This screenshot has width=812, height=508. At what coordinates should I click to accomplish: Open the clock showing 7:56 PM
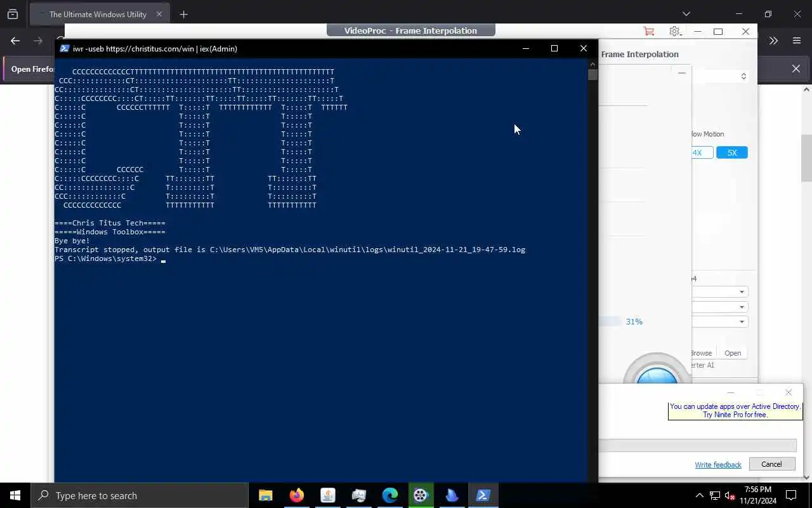[759, 495]
